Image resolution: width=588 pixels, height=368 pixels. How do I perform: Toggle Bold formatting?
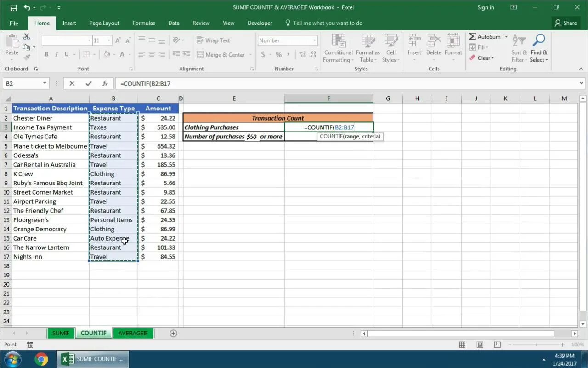click(46, 54)
